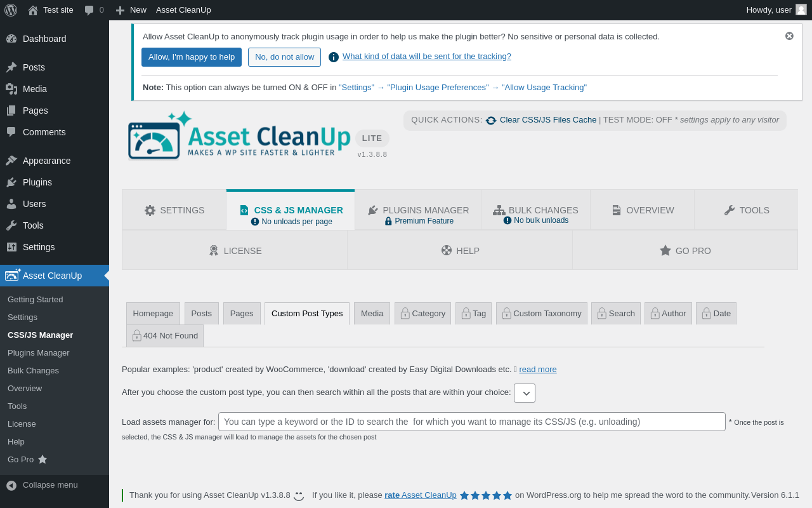
Task: Click Allow, I'm happy to help
Action: pos(192,57)
